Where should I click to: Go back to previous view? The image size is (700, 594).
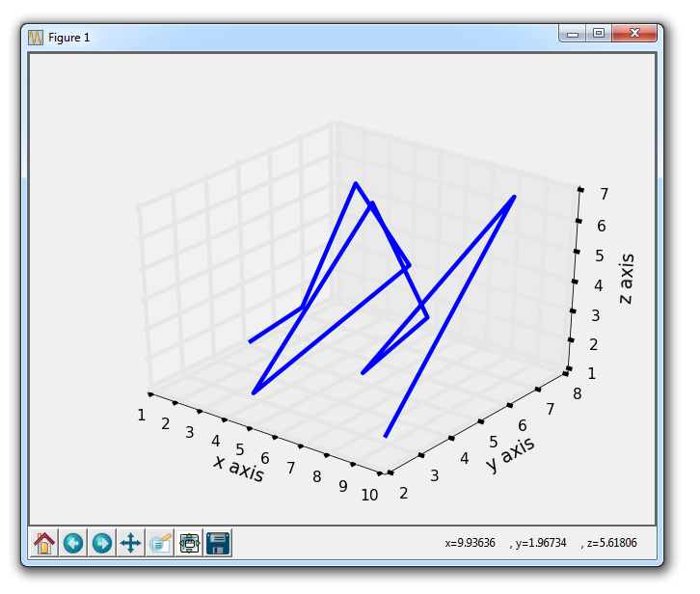pos(73,543)
